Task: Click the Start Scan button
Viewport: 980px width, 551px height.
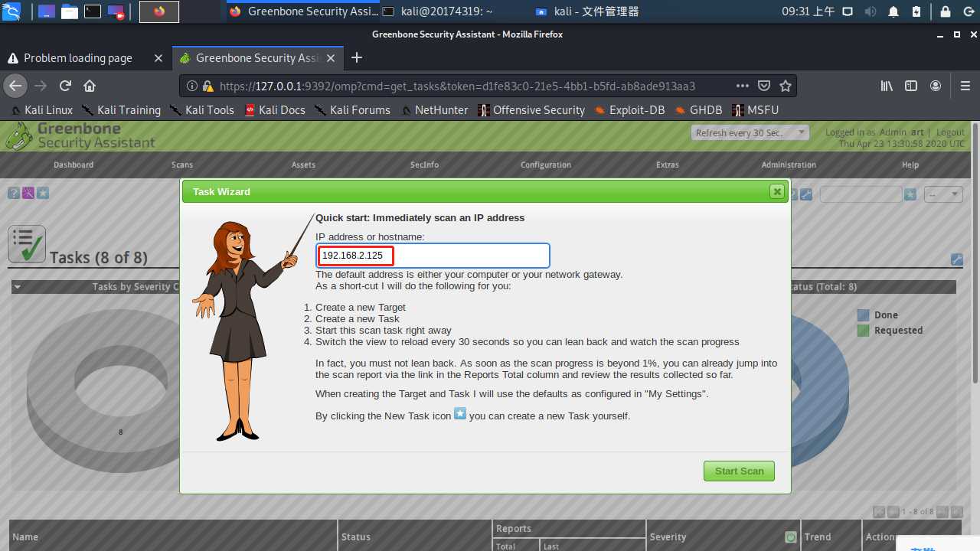Action: (x=739, y=471)
